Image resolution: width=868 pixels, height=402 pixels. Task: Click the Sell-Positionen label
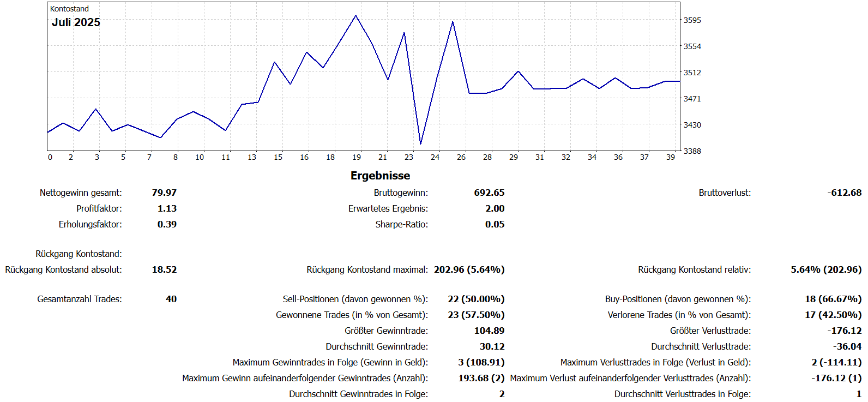[x=355, y=299]
